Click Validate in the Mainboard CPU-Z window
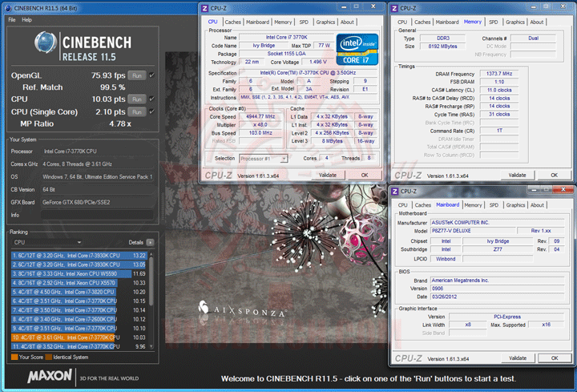The height and width of the screenshot is (392, 577). (x=518, y=358)
